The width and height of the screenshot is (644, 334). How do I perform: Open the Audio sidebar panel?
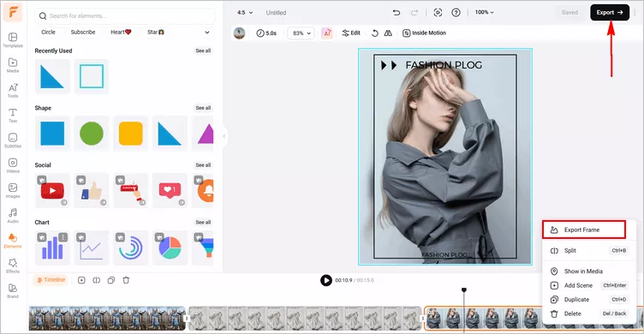click(13, 216)
